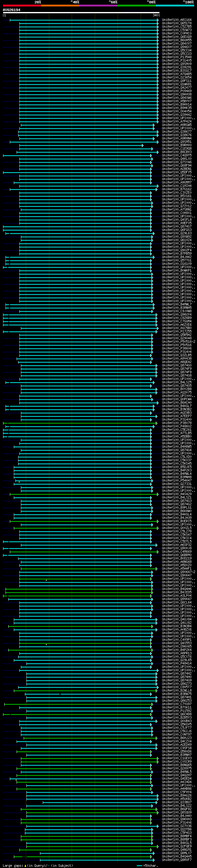Select hit UniRef100_P13548
197x868 pixels.
click(176, 57)
